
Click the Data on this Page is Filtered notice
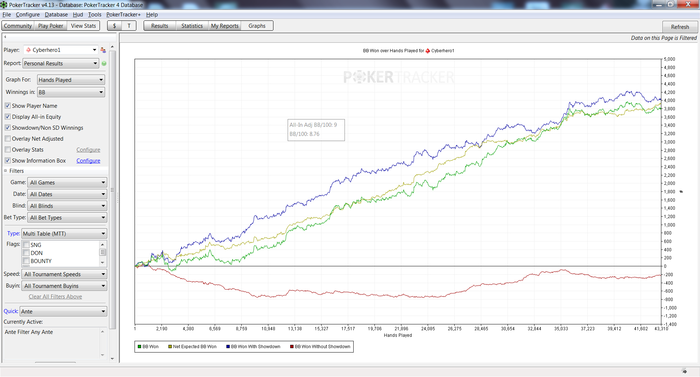point(663,38)
